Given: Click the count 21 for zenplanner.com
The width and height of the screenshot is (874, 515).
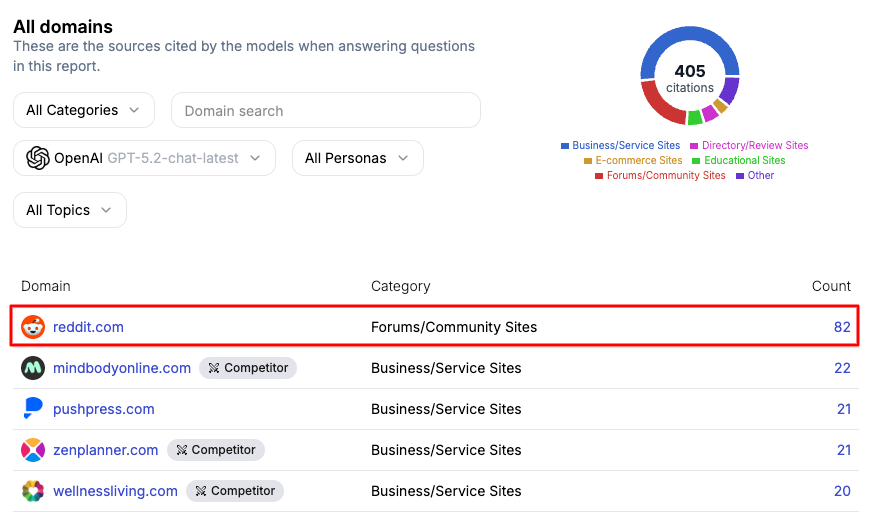Looking at the screenshot, I should click(844, 450).
